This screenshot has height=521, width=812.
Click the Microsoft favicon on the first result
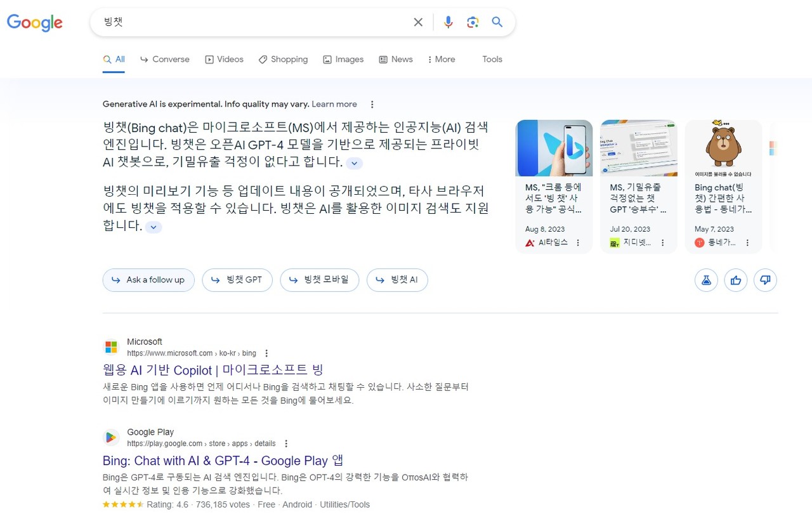[111, 346]
